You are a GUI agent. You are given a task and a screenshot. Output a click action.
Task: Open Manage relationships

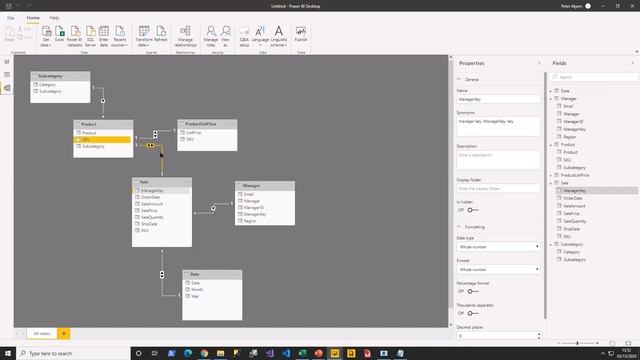pyautogui.click(x=185, y=36)
